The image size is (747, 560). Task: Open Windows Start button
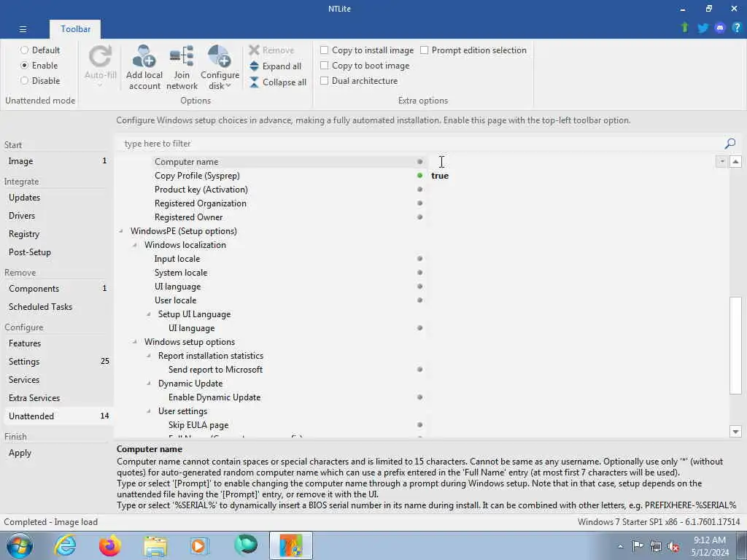20,545
